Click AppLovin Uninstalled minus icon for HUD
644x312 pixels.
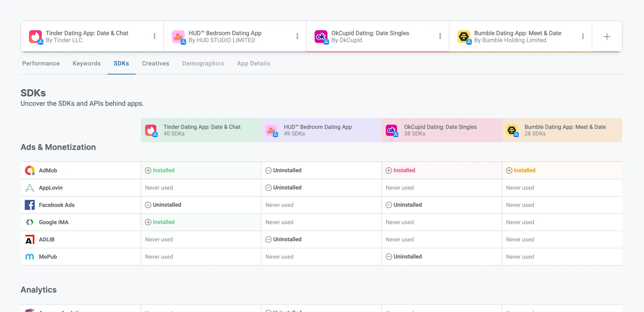pyautogui.click(x=269, y=188)
